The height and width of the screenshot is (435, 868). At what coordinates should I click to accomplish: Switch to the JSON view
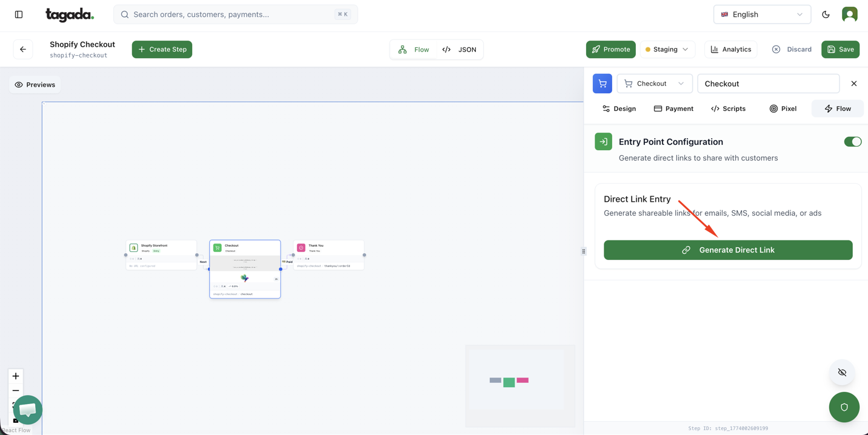pyautogui.click(x=459, y=50)
